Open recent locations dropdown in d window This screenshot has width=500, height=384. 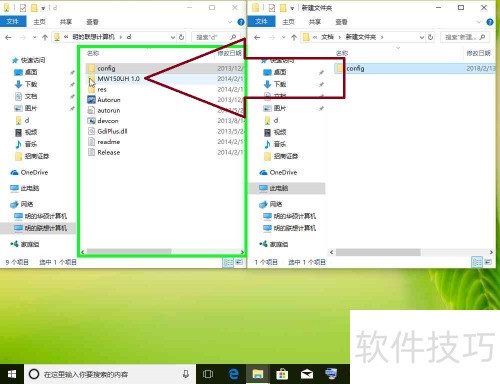coord(35,37)
